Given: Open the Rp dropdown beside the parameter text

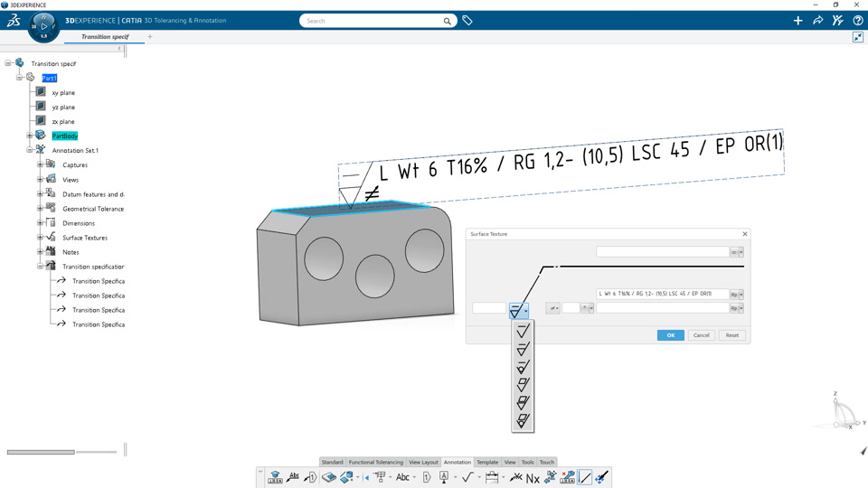Looking at the screenshot, I should coord(736,295).
